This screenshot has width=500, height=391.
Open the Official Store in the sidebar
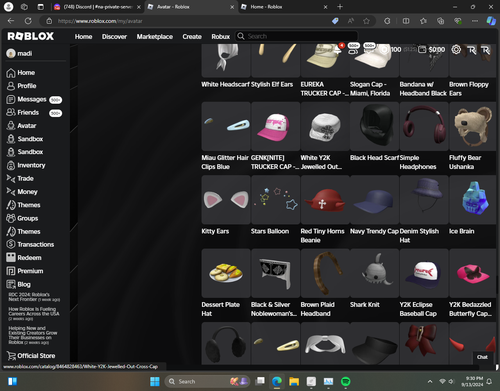click(31, 356)
